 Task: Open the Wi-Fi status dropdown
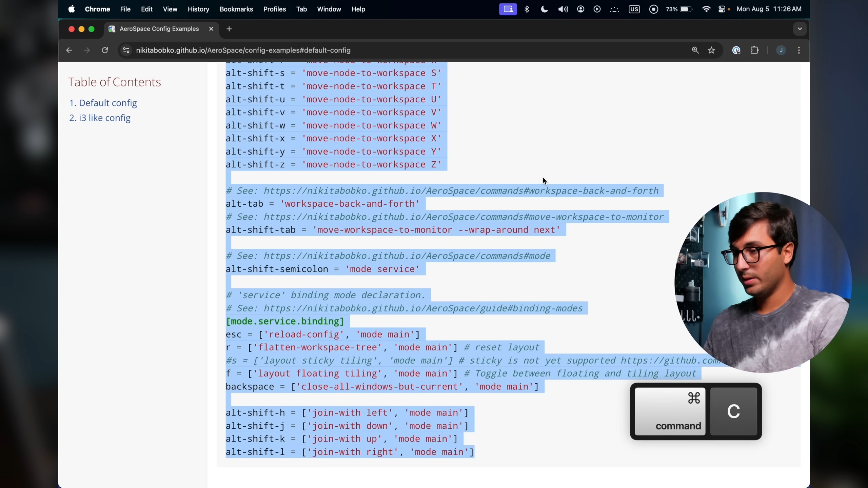[x=706, y=9]
